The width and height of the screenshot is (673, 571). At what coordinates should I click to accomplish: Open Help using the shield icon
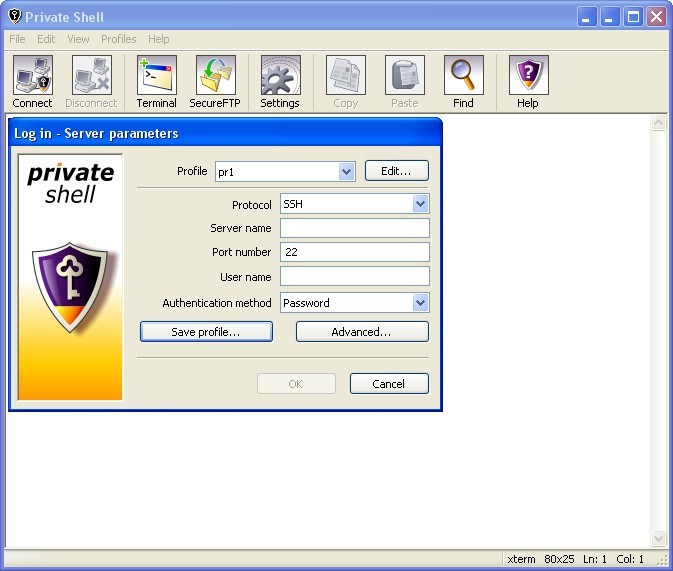tap(528, 82)
